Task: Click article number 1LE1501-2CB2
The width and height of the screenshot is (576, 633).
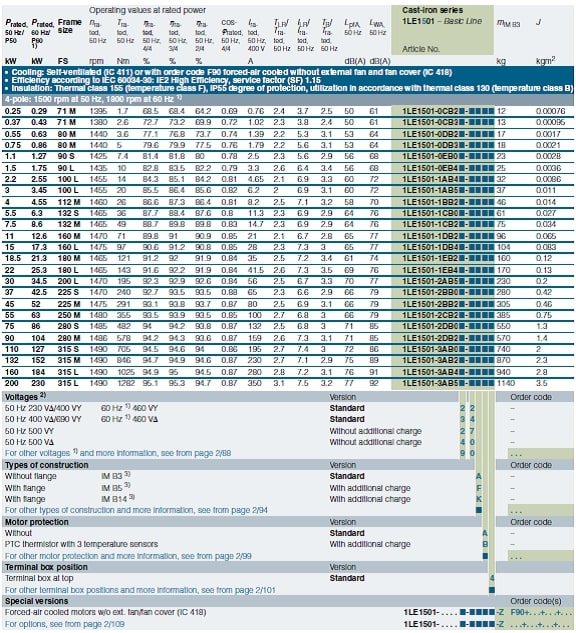Action: [430, 315]
